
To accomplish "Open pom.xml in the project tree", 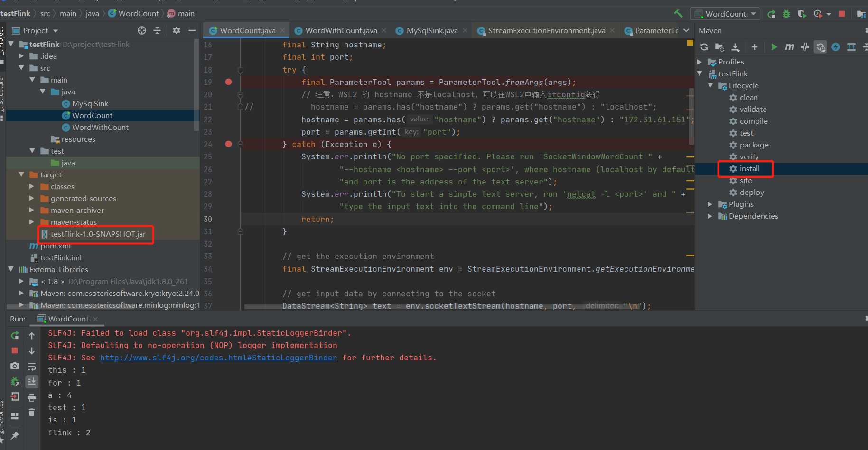I will coord(55,246).
